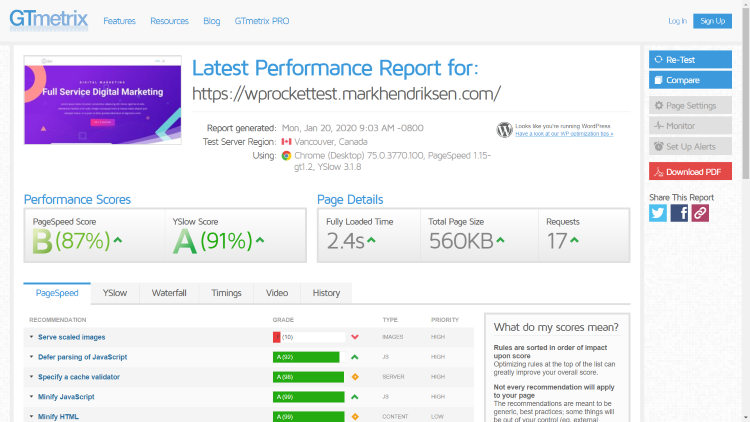
Task: Download the report as PDF
Action: coord(690,172)
